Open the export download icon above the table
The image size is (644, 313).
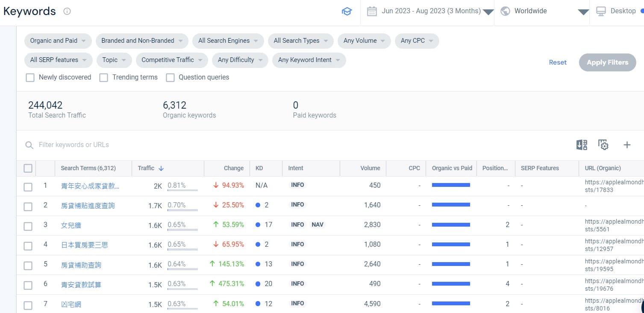[x=582, y=145]
